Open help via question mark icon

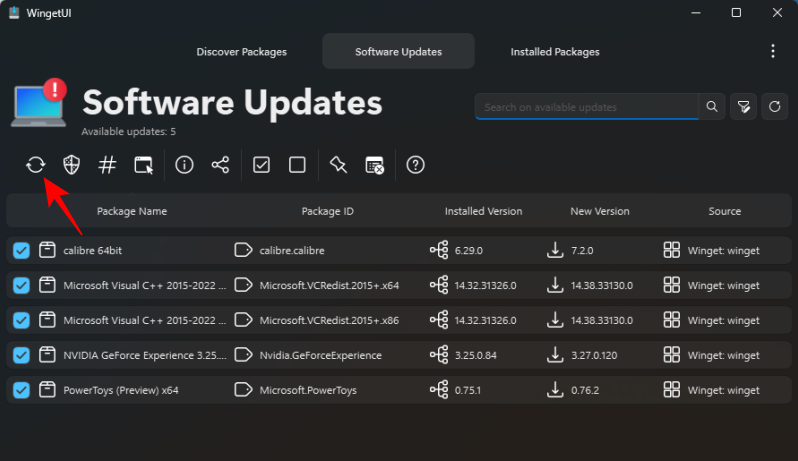(415, 165)
